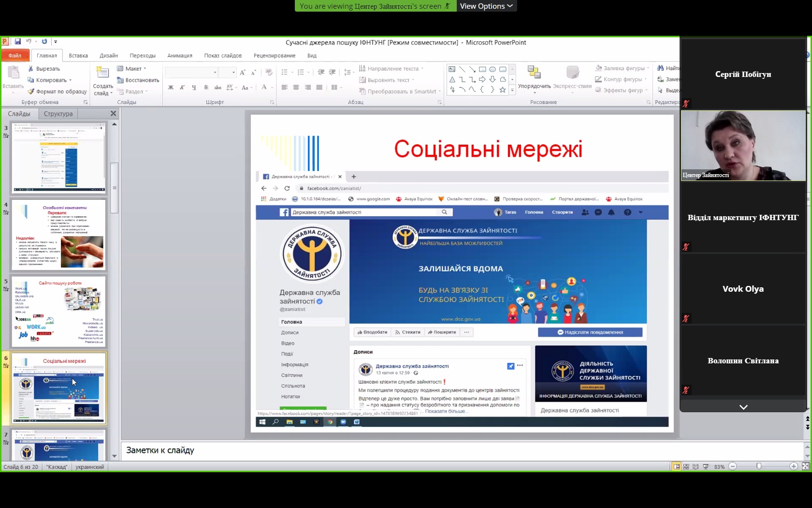Click the Заливка фигуры fill icon
The image size is (812, 508).
(x=599, y=68)
